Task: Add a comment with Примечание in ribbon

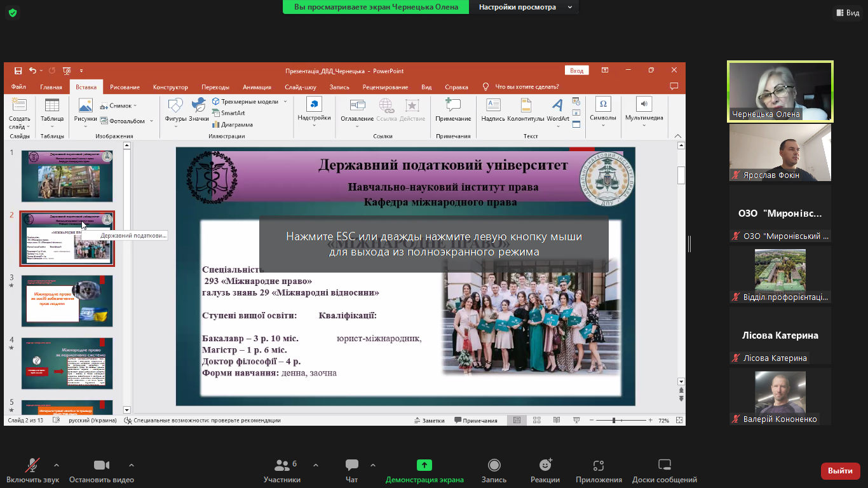Action: 453,111
